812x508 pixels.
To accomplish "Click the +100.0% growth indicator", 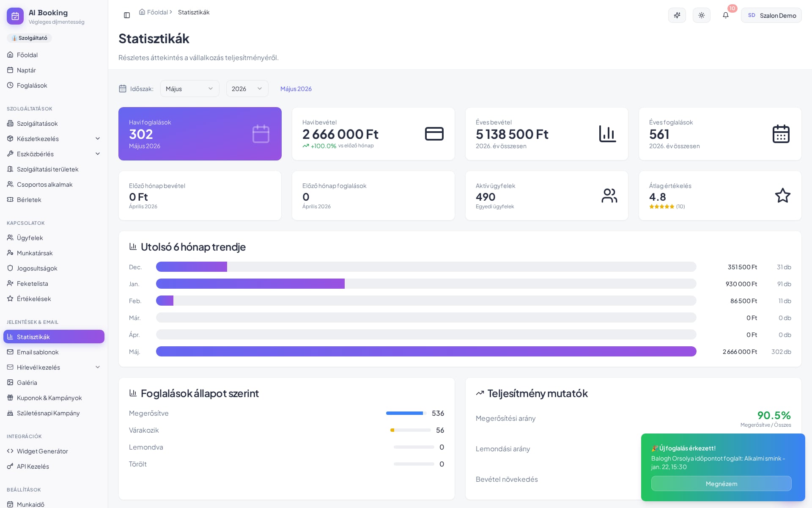I will click(319, 146).
